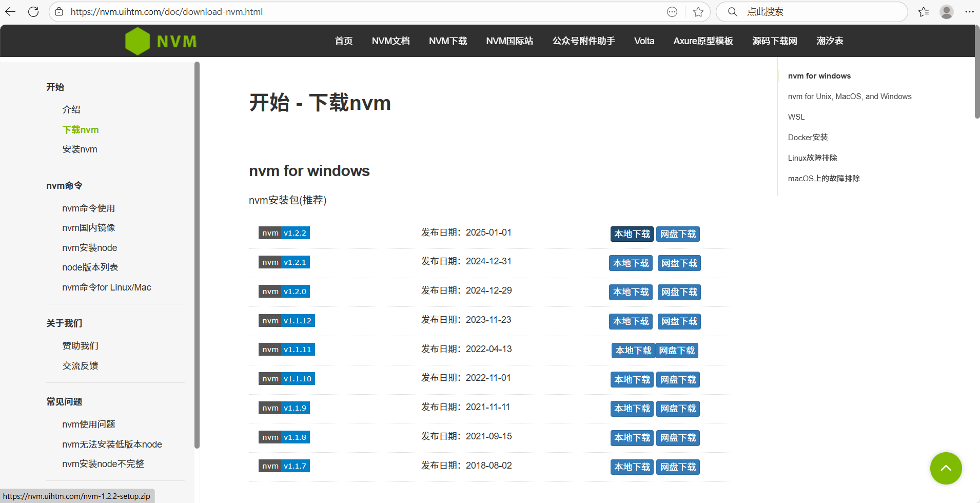This screenshot has height=503, width=980.
Task: Open 交流反馈 sidebar link
Action: 80,366
